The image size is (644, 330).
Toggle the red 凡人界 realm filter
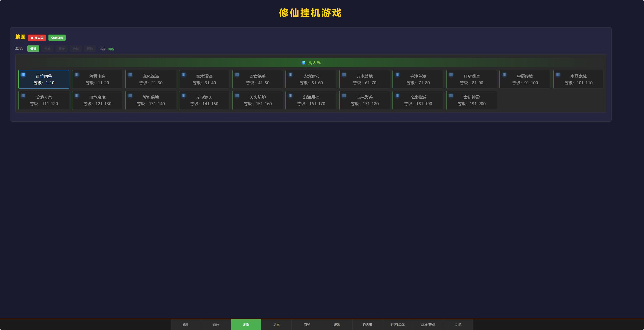(37, 38)
